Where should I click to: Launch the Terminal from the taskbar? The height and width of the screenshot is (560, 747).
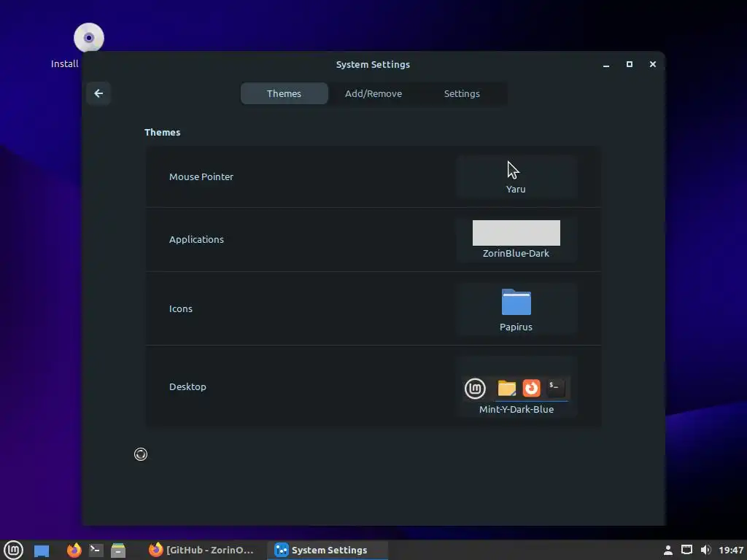click(x=96, y=550)
